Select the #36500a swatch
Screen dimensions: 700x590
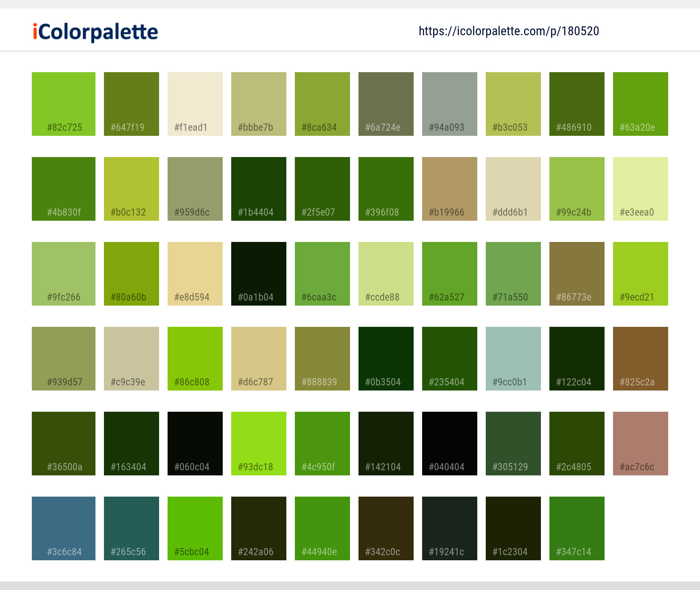[64, 444]
